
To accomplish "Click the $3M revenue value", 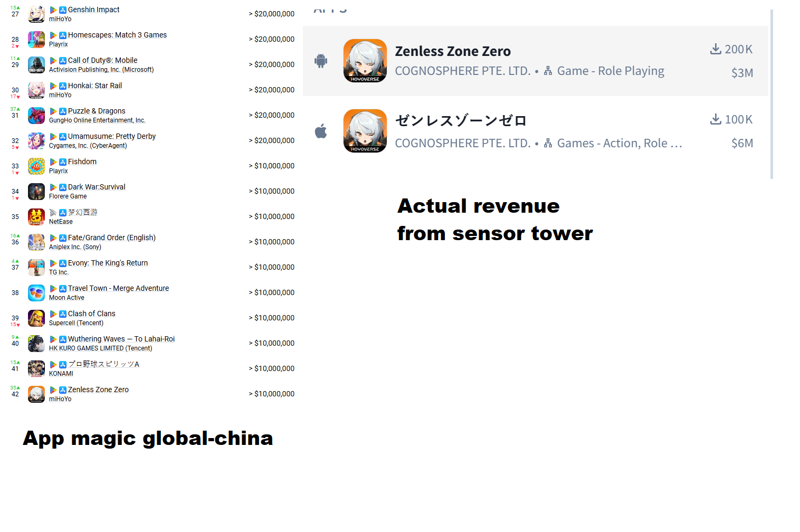I will click(x=742, y=73).
